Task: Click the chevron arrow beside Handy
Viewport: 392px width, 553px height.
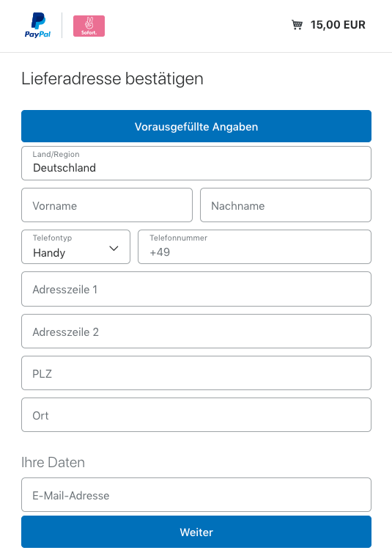Action: (114, 249)
